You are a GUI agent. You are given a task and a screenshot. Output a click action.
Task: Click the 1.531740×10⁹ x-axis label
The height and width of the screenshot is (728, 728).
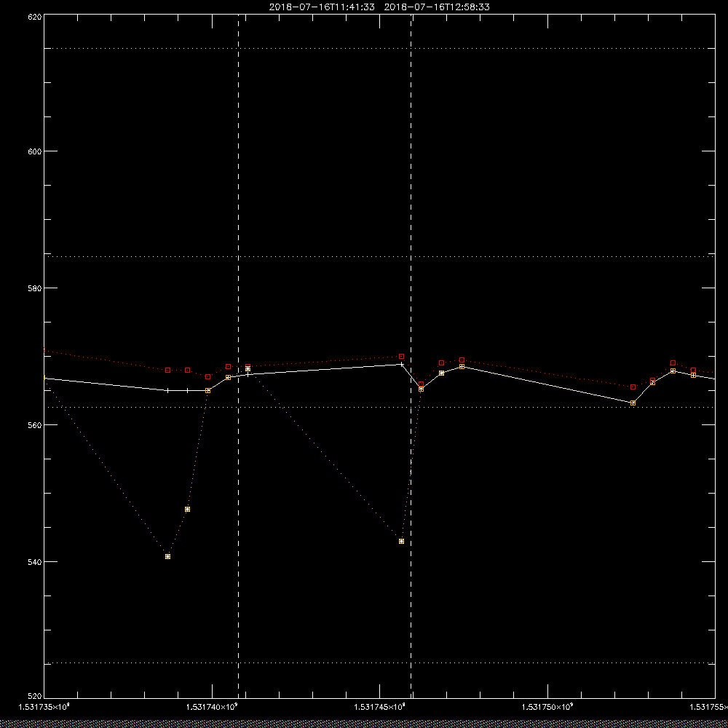click(212, 707)
